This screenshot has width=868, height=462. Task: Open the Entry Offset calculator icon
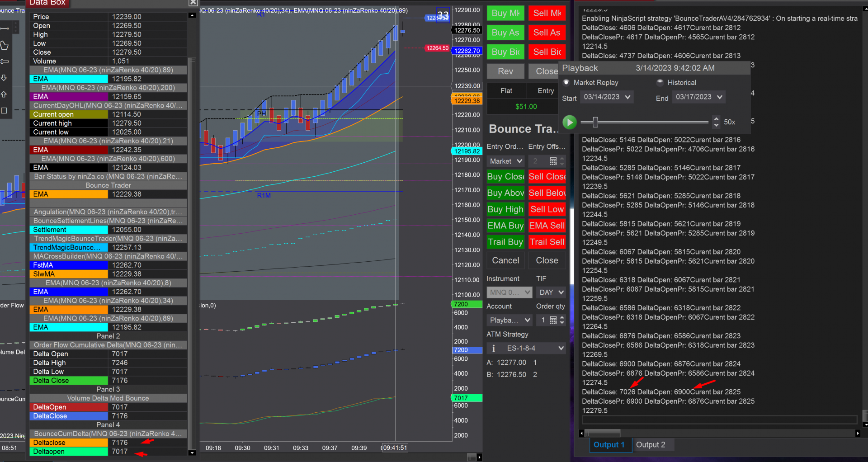tap(553, 161)
